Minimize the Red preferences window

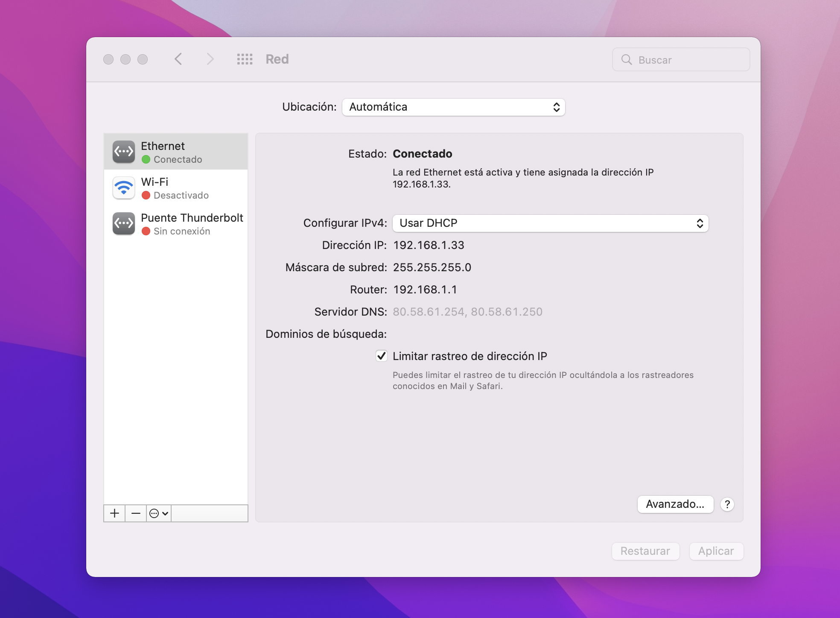coord(125,59)
